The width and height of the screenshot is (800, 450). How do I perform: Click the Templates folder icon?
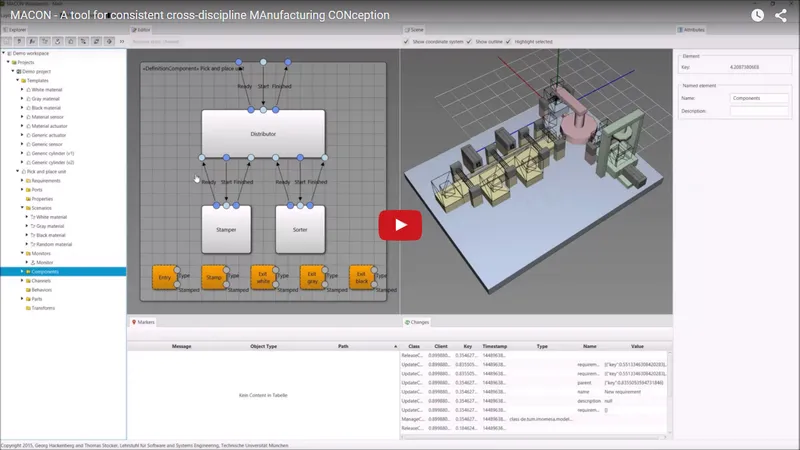pos(23,81)
